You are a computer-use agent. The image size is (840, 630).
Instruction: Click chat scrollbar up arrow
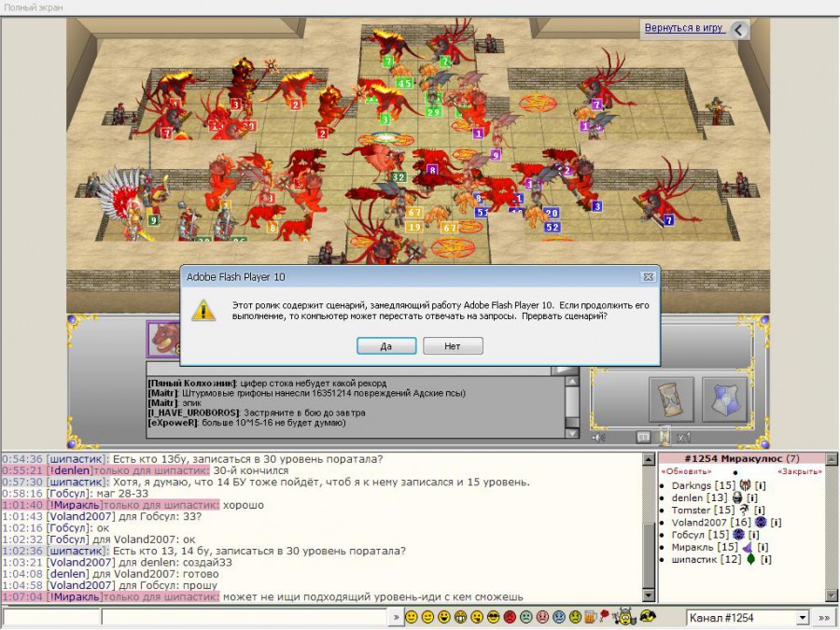coord(649,459)
